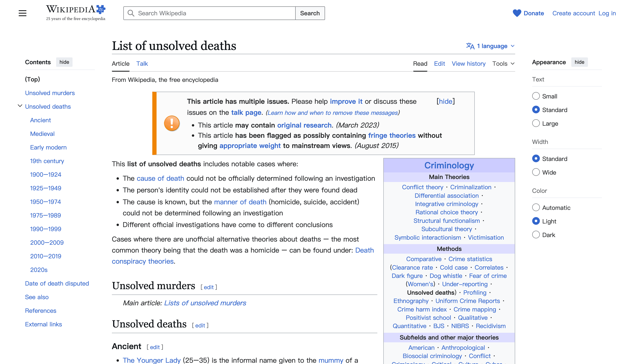The height and width of the screenshot is (364, 633).
Task: Switch to the Article tab
Action: pos(121,64)
